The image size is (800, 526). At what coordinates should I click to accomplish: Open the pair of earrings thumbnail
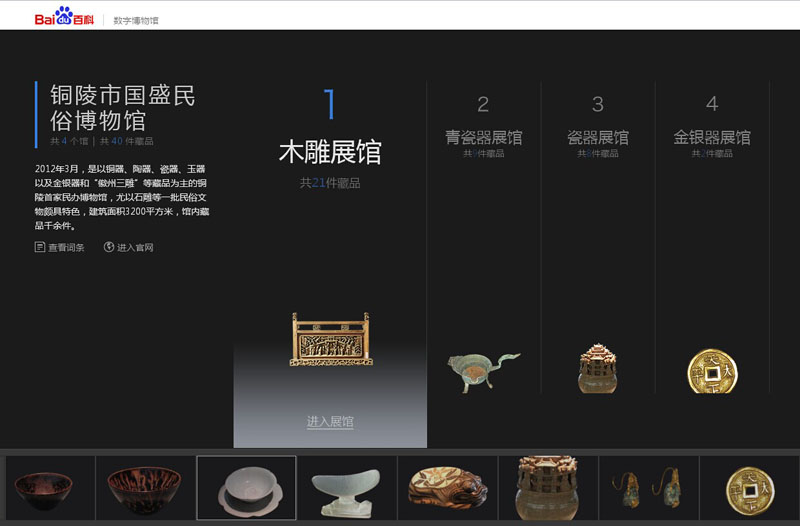648,489
